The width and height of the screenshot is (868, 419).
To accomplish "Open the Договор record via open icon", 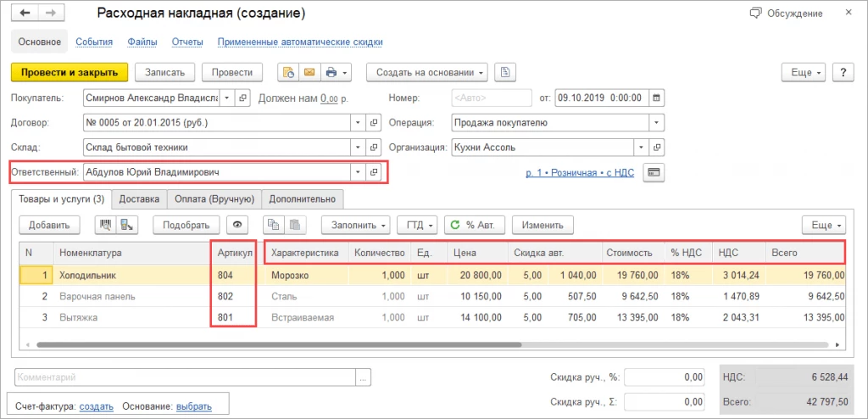I will pos(374,122).
